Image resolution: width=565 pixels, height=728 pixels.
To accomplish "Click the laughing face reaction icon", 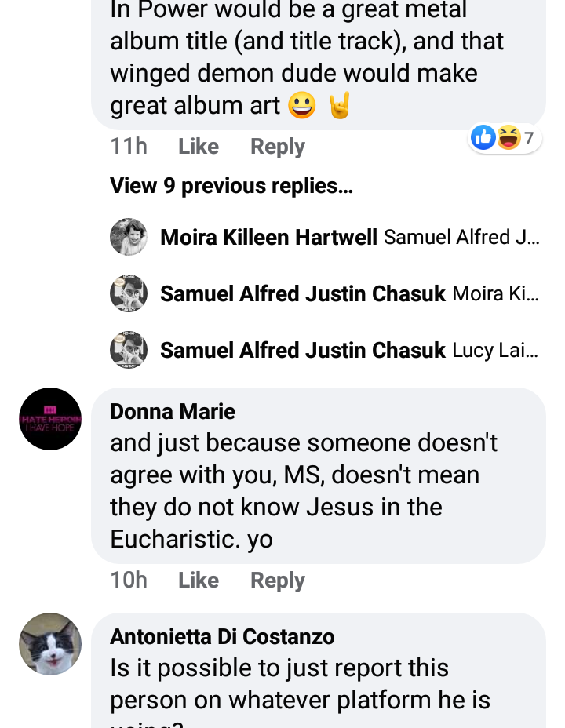I will point(508,137).
